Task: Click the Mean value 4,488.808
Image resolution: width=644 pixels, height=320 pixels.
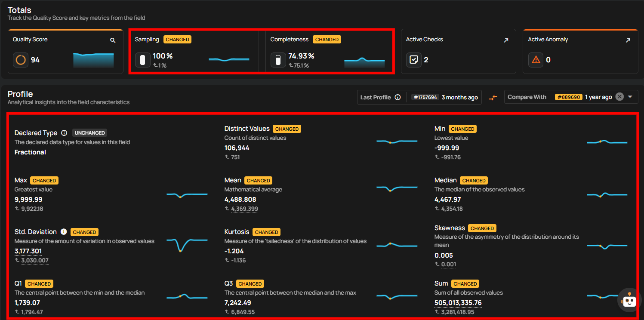Action: point(240,200)
